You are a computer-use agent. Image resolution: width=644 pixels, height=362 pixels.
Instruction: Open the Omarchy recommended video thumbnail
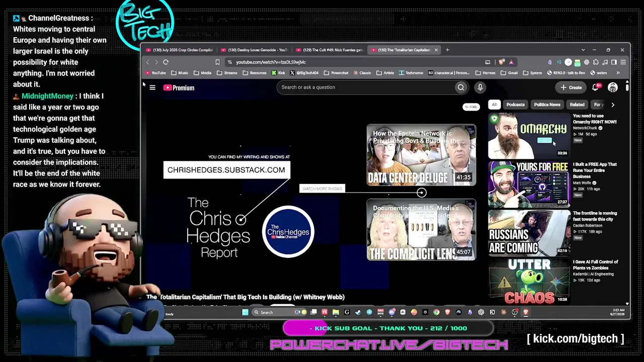tap(528, 135)
